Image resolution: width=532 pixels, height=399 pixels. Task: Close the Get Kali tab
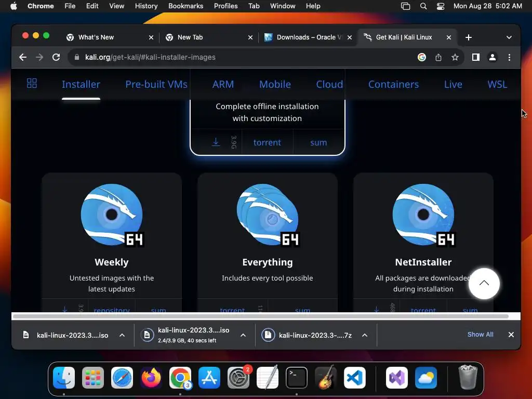[449, 37]
